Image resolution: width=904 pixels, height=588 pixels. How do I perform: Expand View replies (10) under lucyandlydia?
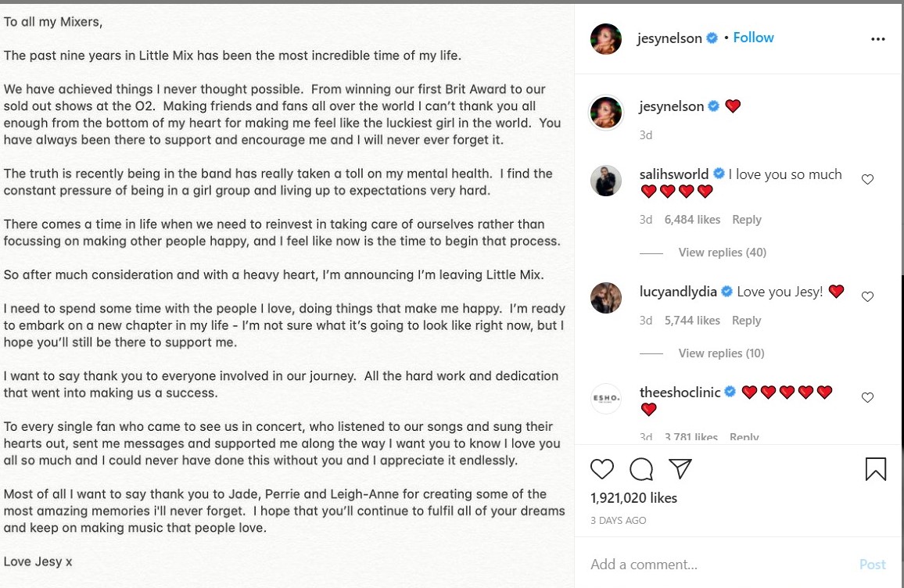721,353
